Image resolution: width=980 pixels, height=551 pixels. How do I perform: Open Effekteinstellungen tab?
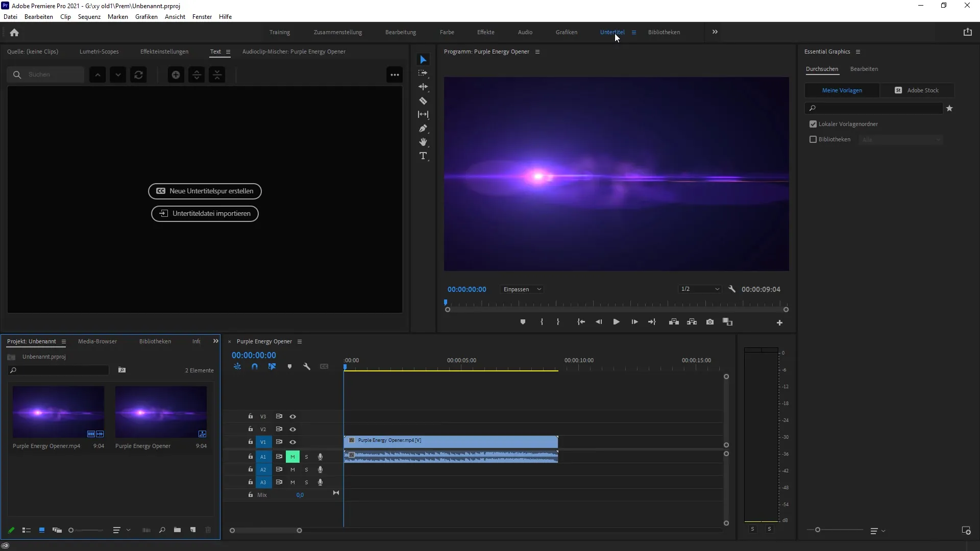(x=164, y=52)
